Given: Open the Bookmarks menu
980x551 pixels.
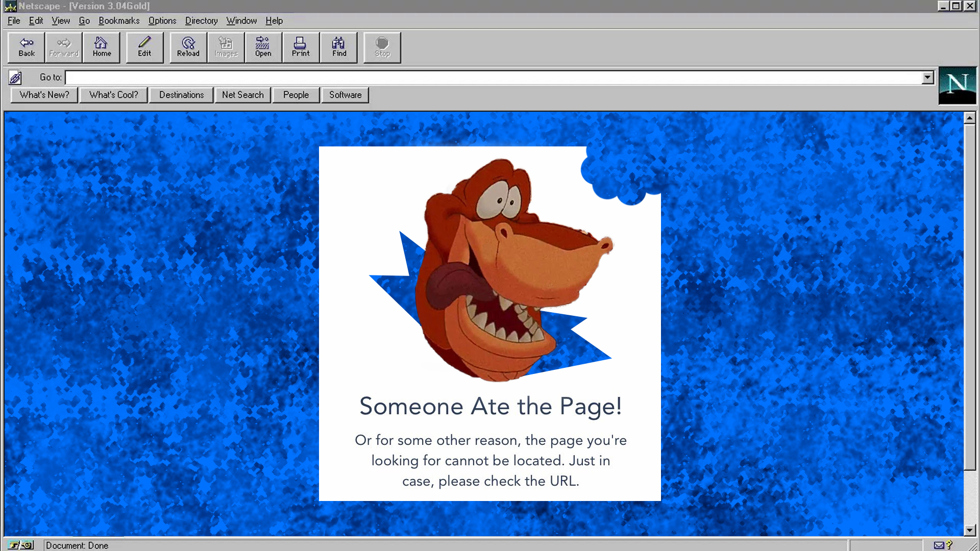Looking at the screenshot, I should (119, 21).
